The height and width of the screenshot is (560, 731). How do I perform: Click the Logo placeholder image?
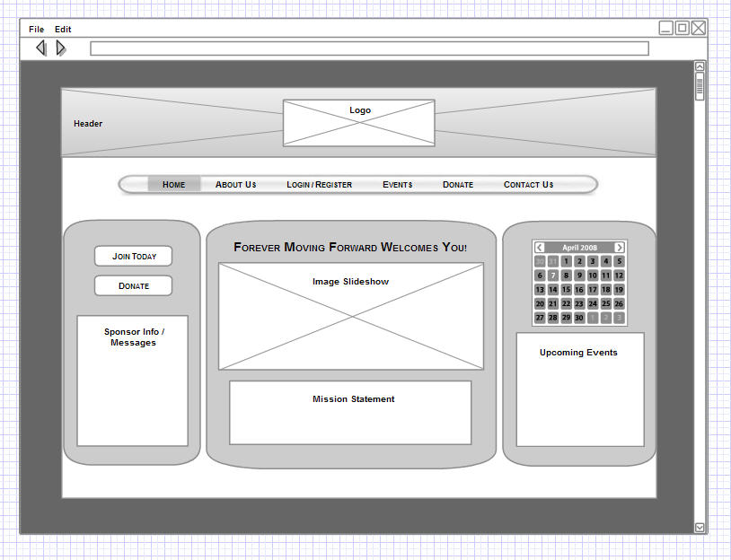tap(359, 123)
